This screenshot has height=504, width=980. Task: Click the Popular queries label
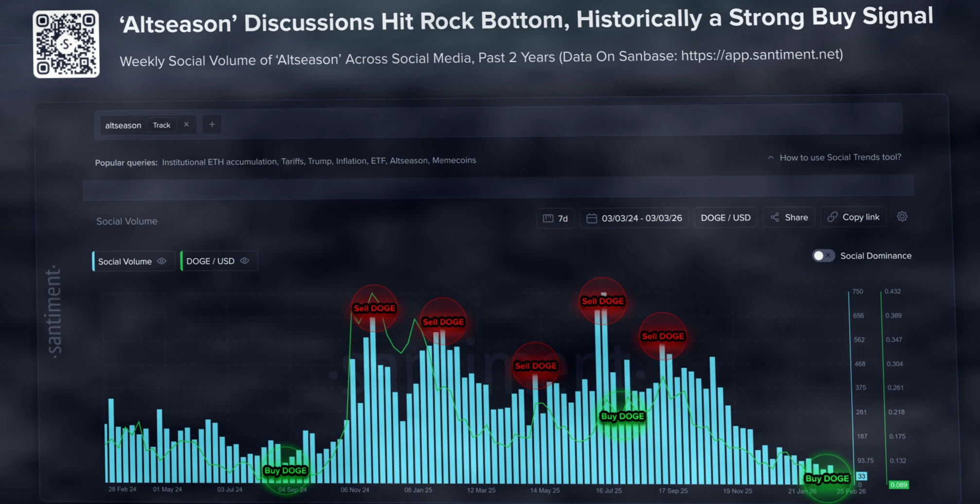pyautogui.click(x=126, y=162)
